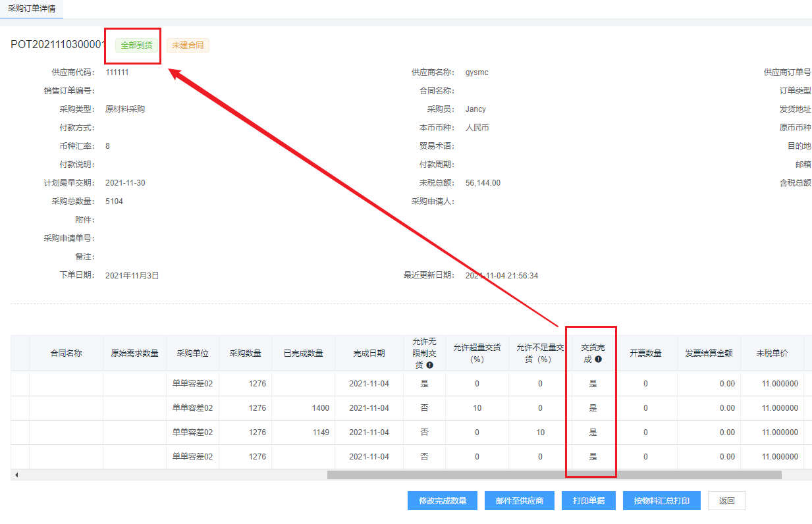Viewport: 812px width, 524px height.
Task: Click info icon beside 允许无限制交货 header
Action: pos(429,365)
